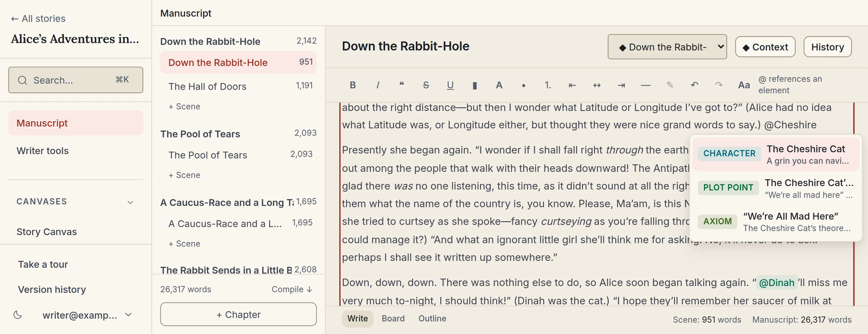Viewport: 868px width, 334px height.
Task: Align text to the right edge
Action: pyautogui.click(x=621, y=85)
